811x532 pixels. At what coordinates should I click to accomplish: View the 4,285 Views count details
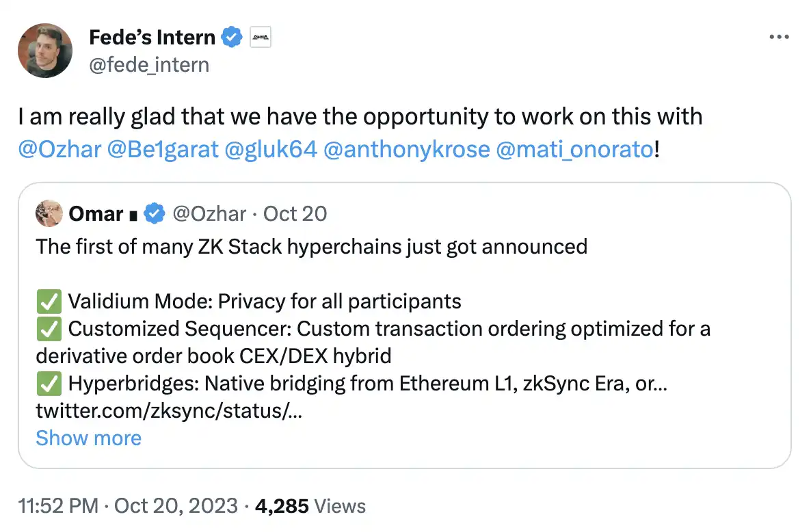tap(310, 506)
